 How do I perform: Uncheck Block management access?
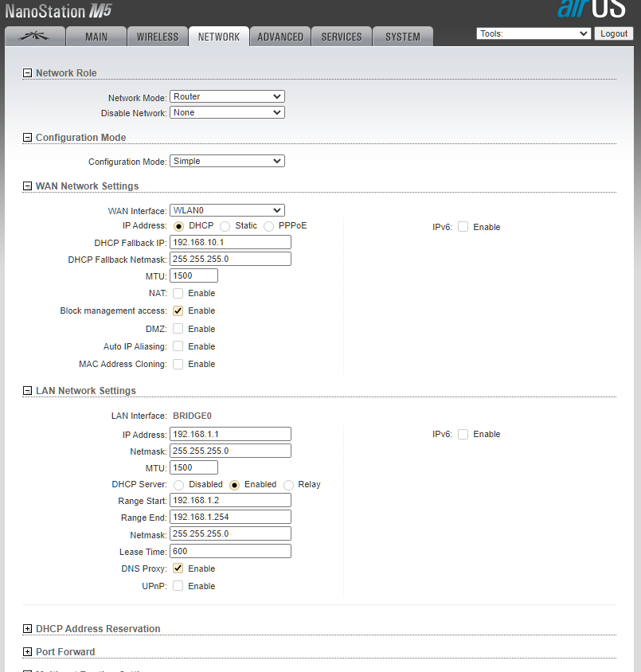pyautogui.click(x=178, y=311)
